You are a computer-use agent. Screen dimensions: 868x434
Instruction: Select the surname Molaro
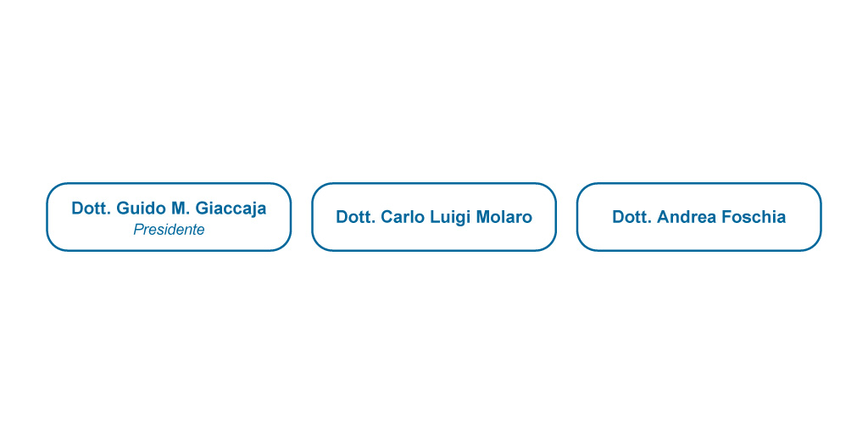pos(504,217)
